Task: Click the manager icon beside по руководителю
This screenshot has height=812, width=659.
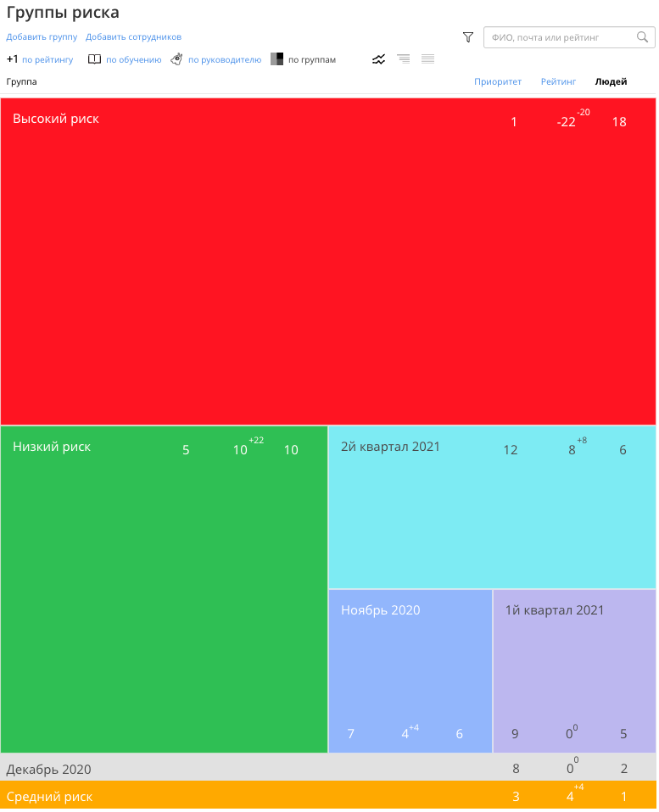Action: click(176, 59)
